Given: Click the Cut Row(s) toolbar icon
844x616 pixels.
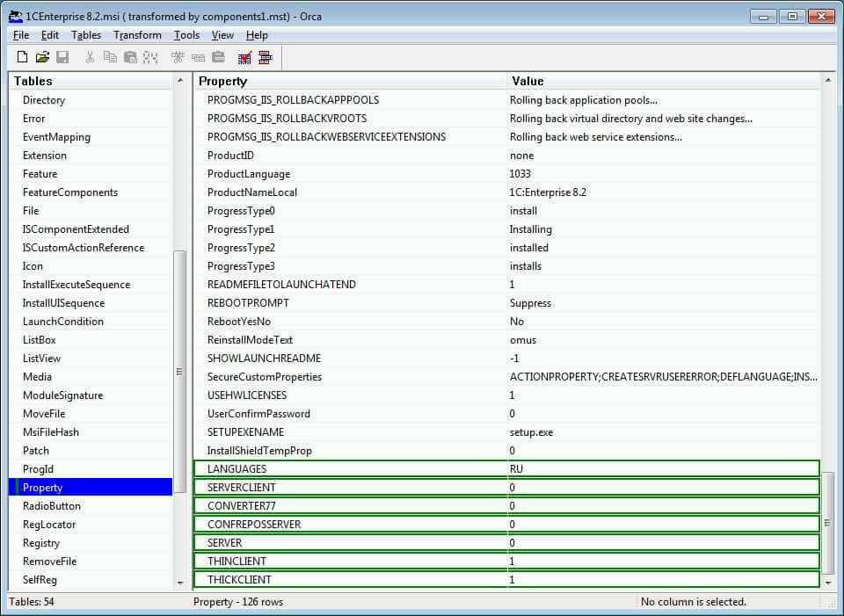Looking at the screenshot, I should click(x=178, y=57).
